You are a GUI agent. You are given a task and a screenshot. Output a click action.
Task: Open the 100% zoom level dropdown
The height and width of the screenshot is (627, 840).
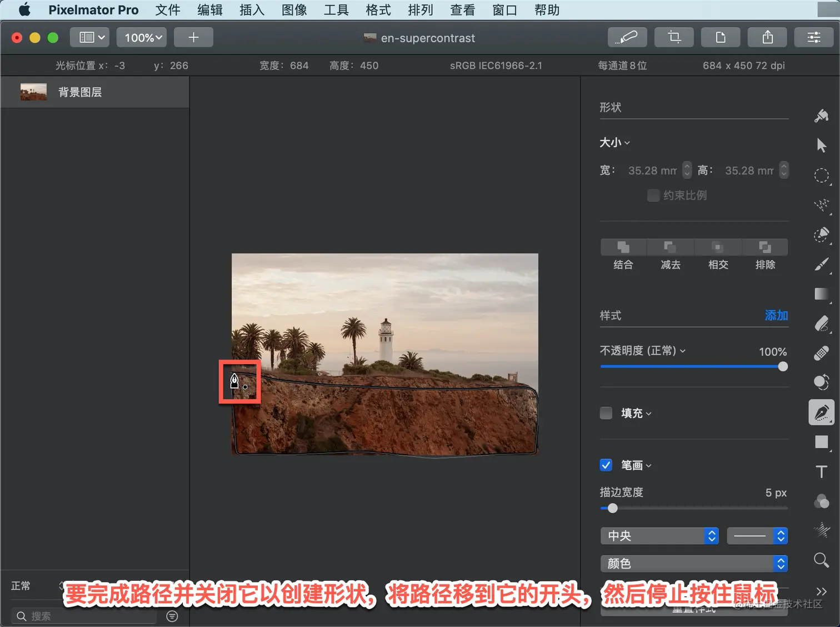[143, 37]
